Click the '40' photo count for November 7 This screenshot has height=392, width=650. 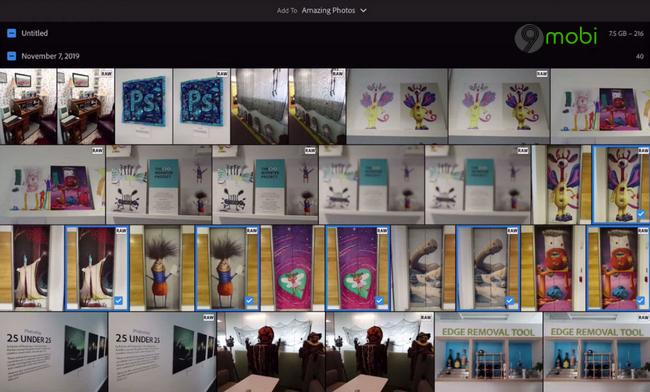click(x=640, y=56)
